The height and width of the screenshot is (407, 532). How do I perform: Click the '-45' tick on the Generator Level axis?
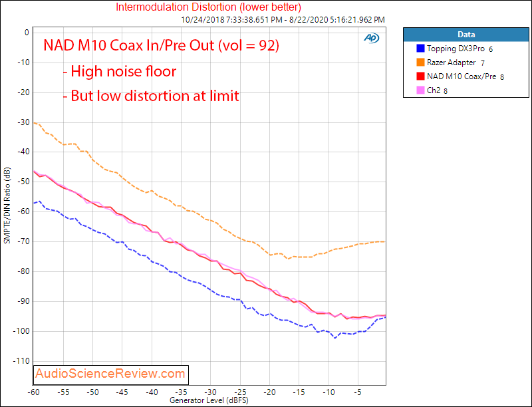coord(122,392)
